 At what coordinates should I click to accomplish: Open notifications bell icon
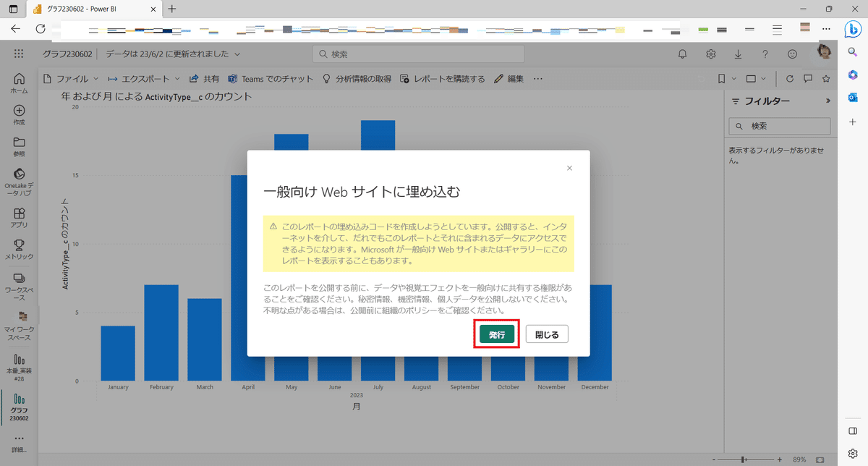coord(682,54)
